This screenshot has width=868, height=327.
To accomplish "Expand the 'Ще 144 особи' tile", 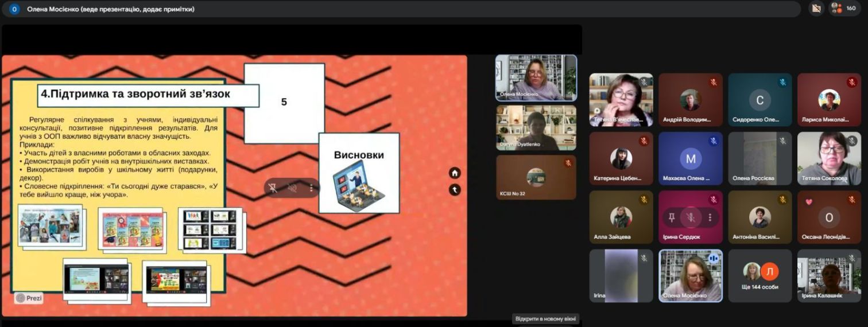I will click(760, 275).
